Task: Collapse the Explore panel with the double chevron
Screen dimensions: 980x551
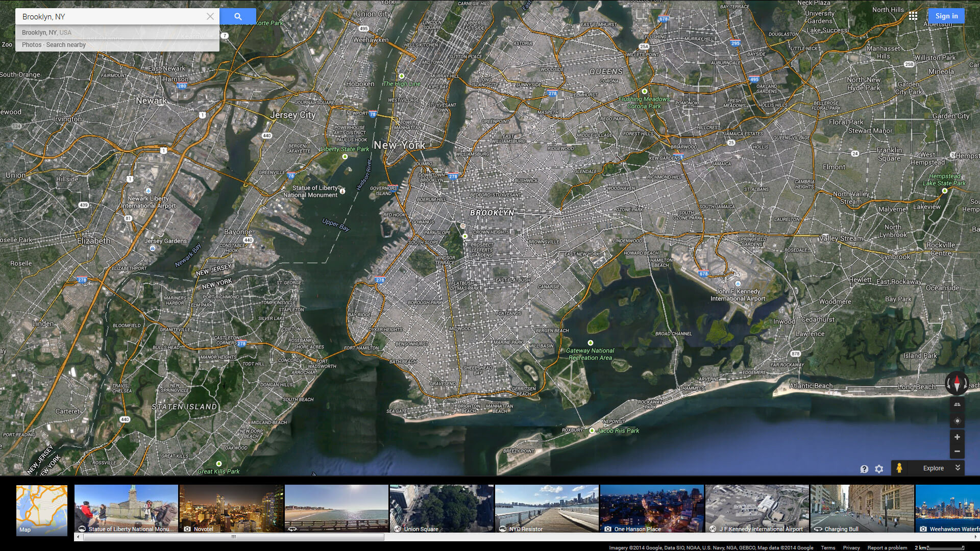Action: point(958,468)
